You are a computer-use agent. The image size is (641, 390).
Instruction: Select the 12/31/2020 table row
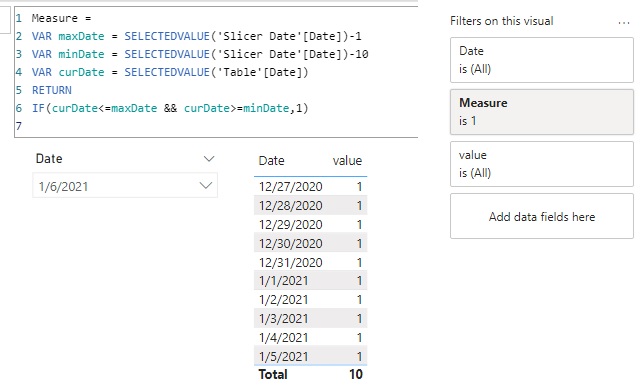pyautogui.click(x=311, y=262)
